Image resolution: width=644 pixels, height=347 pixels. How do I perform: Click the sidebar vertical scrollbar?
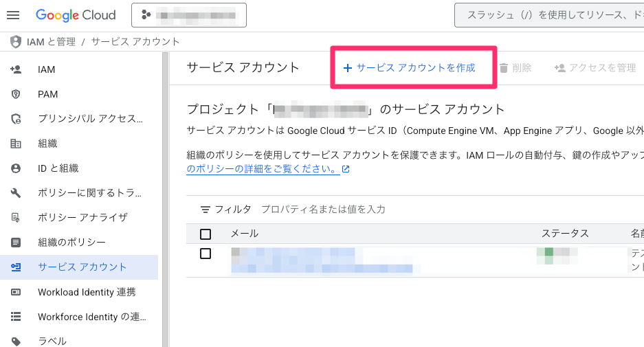pos(166,199)
